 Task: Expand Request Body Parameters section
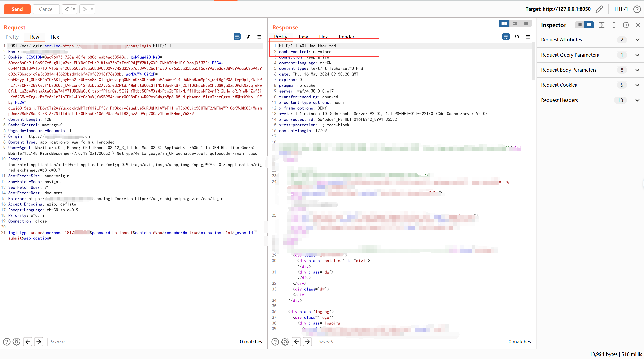coord(590,70)
